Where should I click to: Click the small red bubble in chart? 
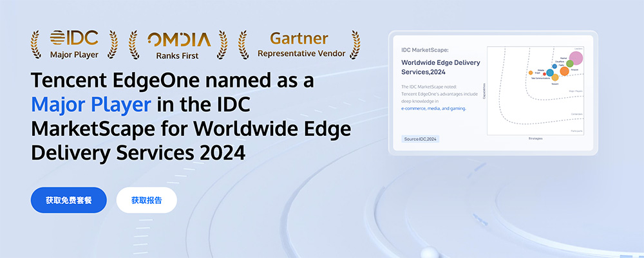544,74
